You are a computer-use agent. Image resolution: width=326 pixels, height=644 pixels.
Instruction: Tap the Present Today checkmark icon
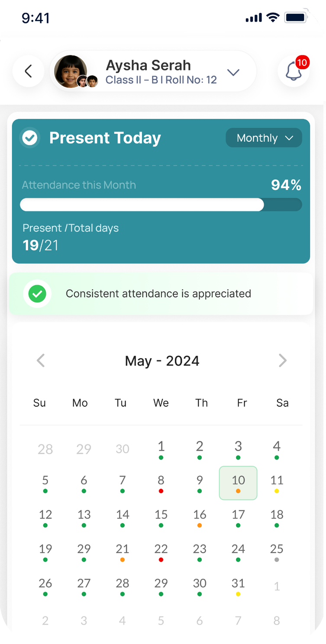coord(30,138)
